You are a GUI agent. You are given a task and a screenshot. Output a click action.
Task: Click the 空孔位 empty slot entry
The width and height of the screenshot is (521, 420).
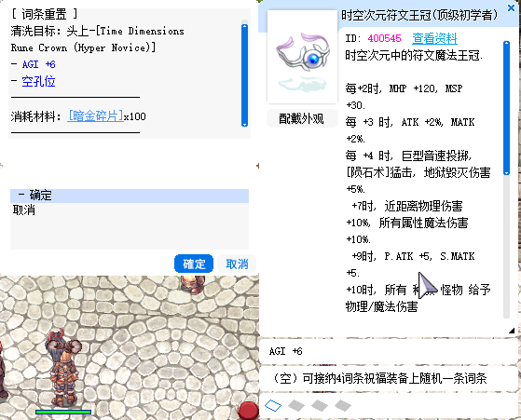pos(38,81)
